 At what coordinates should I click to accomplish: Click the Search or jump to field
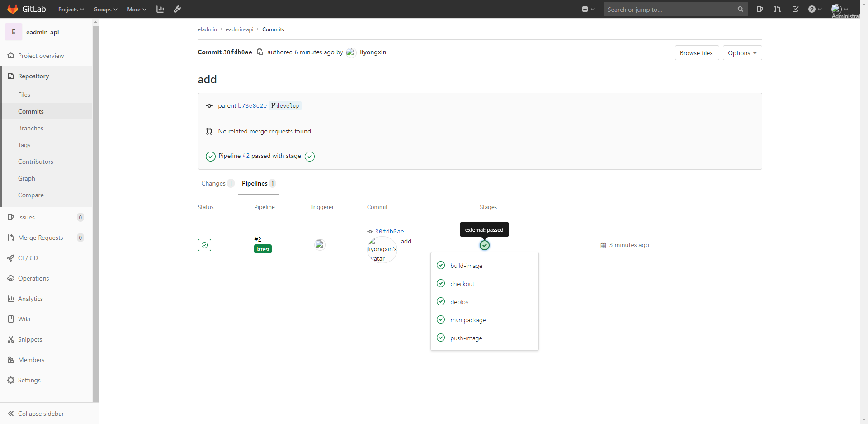[x=671, y=9]
